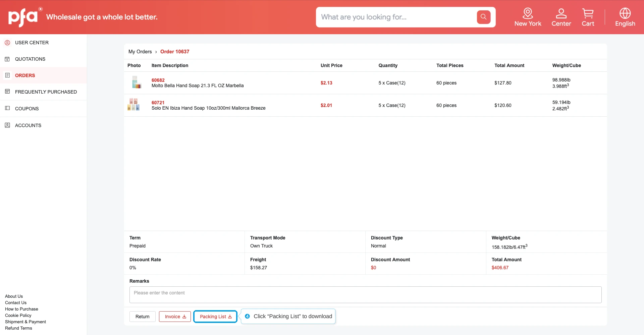Image resolution: width=644 pixels, height=335 pixels.
Task: Click the Coupons sidebar icon
Action: tap(7, 108)
